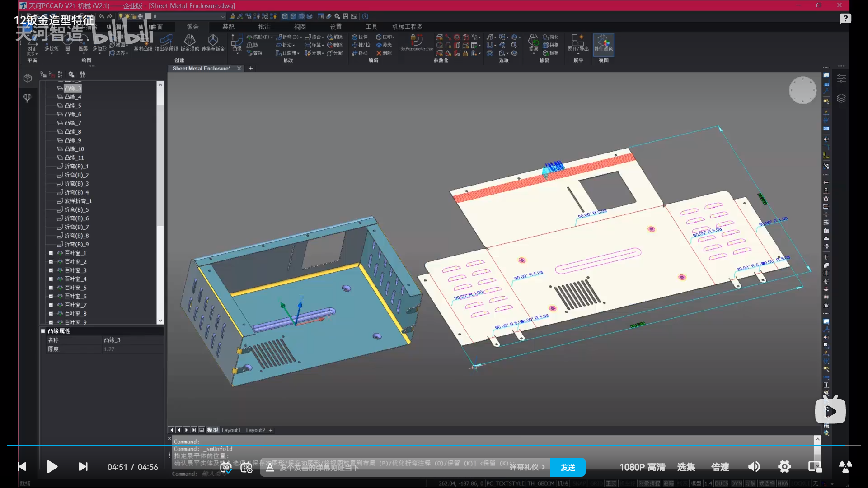The height and width of the screenshot is (488, 868).
Task: Switch to the 钣金 ribbon tab
Action: 193,27
